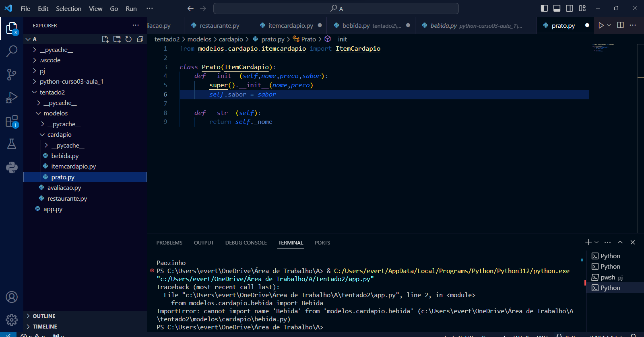Open the editor more actions menu
The height and width of the screenshot is (337, 644).
point(633,25)
